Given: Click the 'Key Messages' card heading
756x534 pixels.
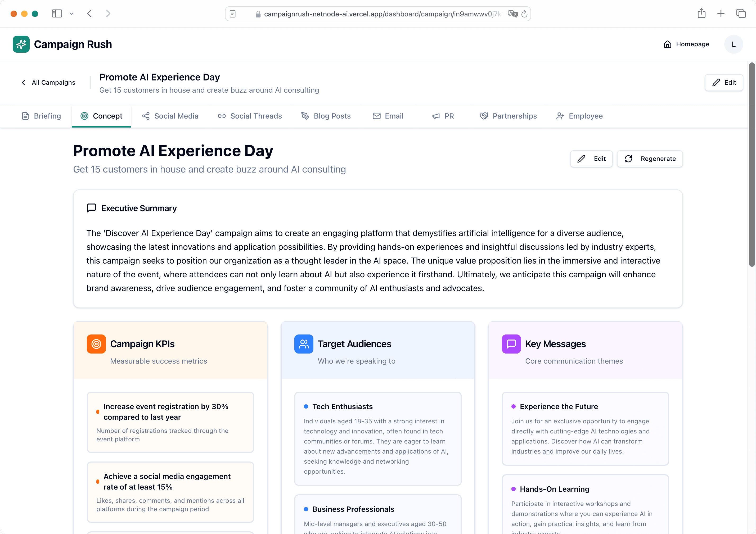Looking at the screenshot, I should coord(555,344).
